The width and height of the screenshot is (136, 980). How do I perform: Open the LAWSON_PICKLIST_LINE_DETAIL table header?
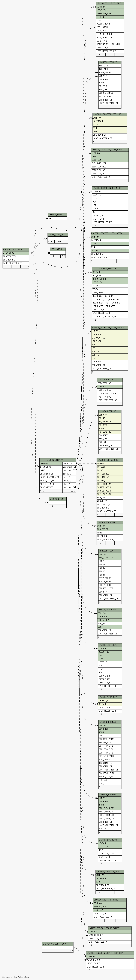tap(109, 328)
